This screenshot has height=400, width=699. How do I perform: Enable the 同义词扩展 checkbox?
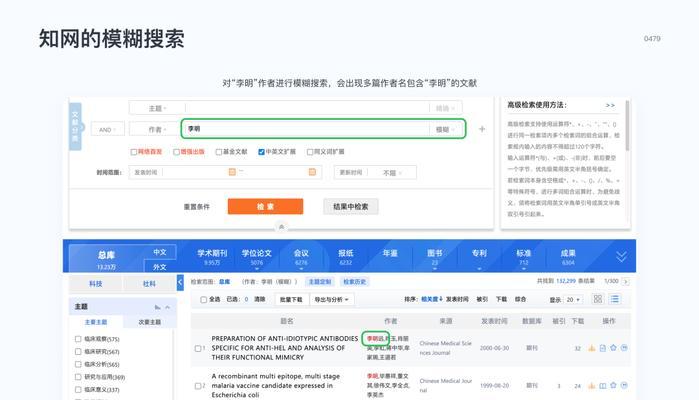click(x=310, y=152)
